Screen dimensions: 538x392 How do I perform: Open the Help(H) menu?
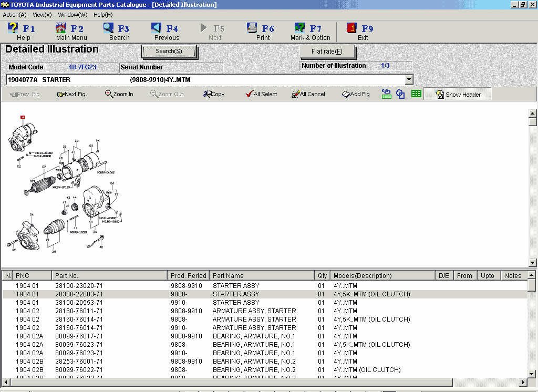click(103, 15)
